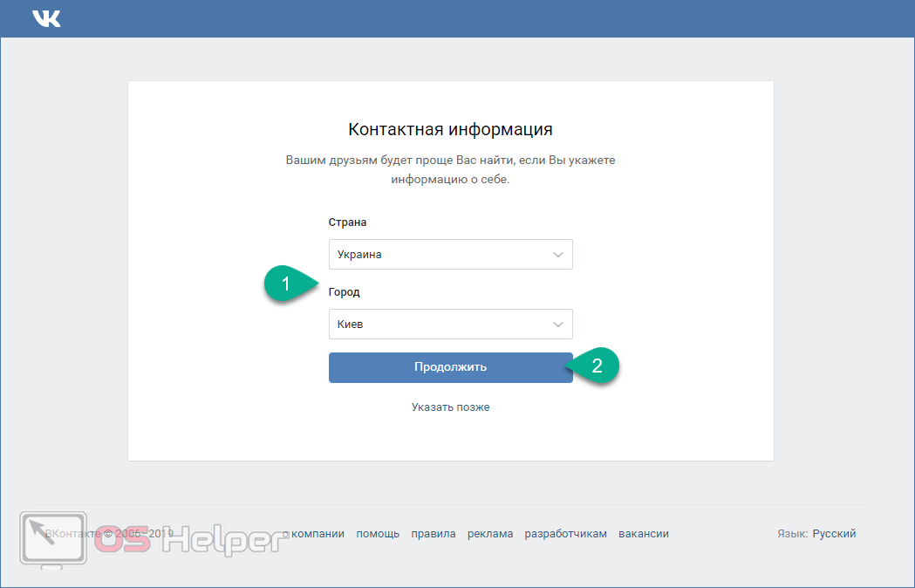Click the ВКонтакте copyright link in the footer

pos(72,534)
